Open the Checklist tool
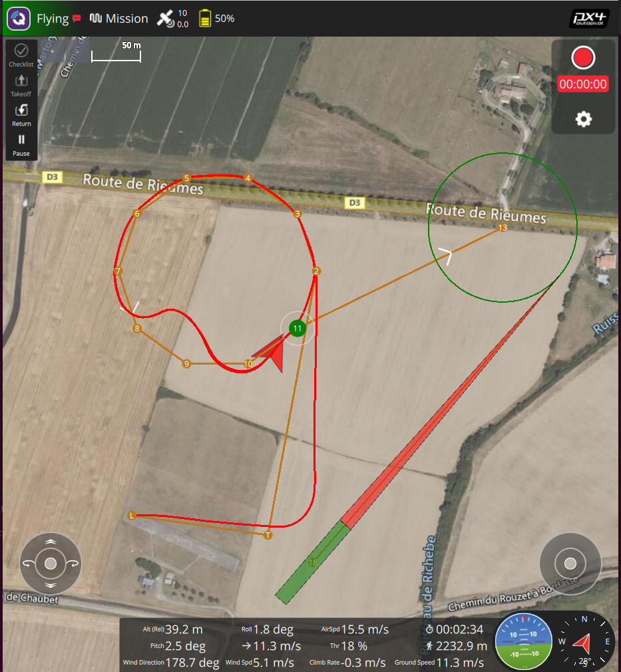The width and height of the screenshot is (621, 672). (21, 55)
